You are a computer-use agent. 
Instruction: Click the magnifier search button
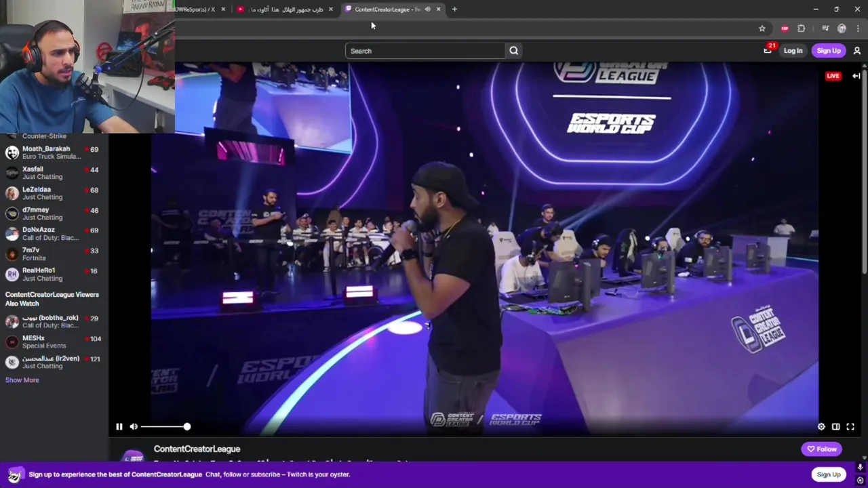514,50
